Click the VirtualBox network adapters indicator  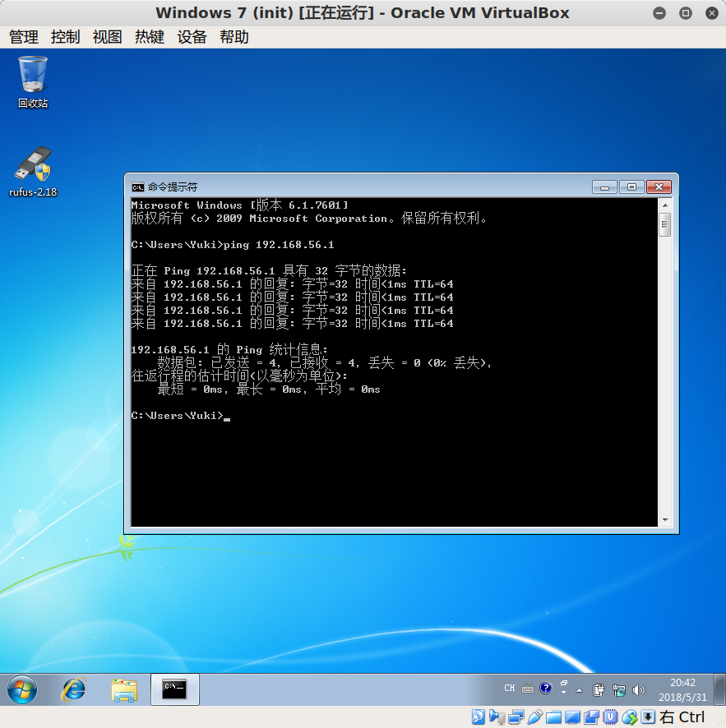516,717
